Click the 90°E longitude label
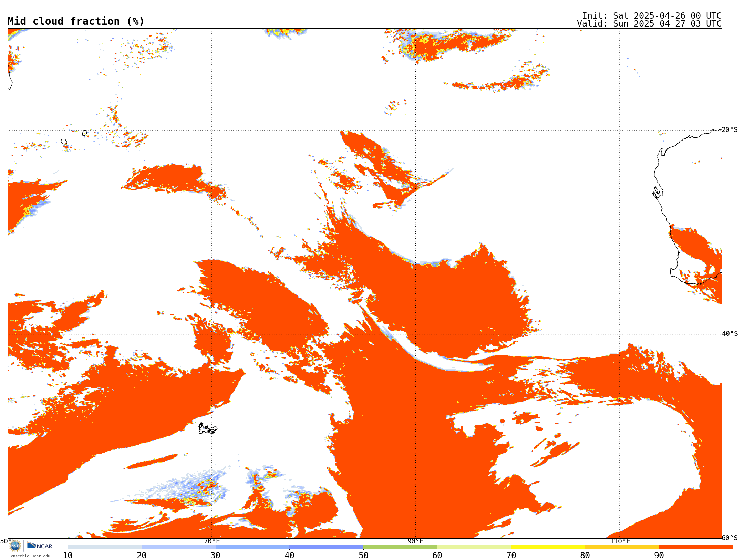The width and height of the screenshot is (744, 560). click(415, 541)
